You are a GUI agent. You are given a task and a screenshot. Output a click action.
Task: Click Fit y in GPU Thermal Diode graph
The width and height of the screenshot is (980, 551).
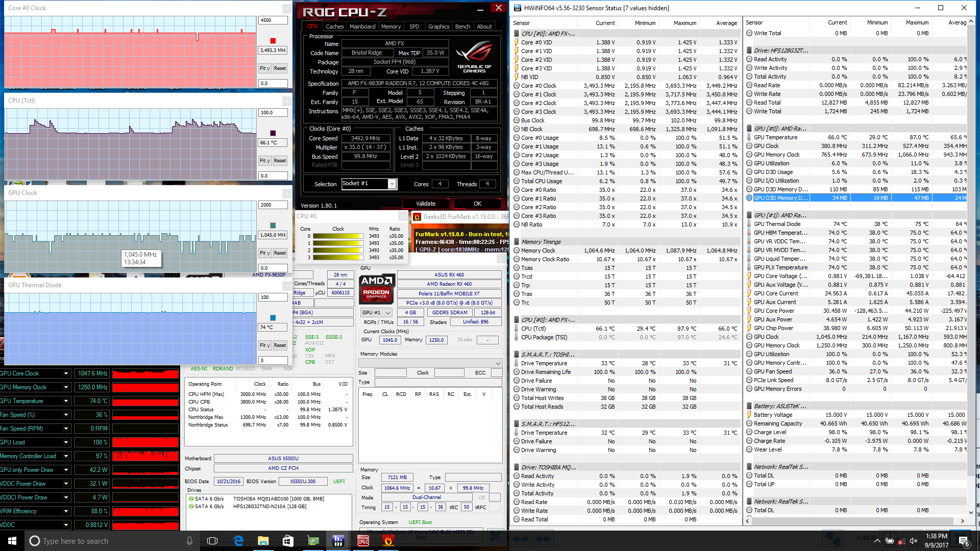[x=264, y=345]
